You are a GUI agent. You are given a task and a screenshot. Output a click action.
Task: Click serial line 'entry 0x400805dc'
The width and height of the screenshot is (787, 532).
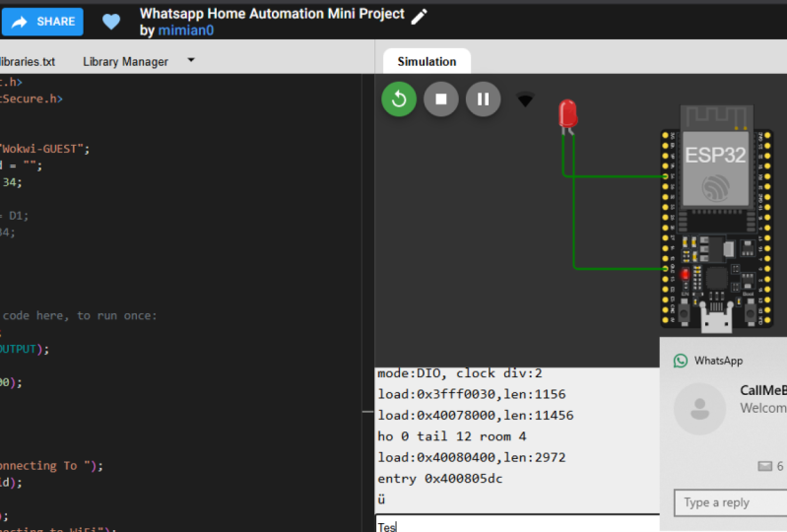tap(439, 478)
